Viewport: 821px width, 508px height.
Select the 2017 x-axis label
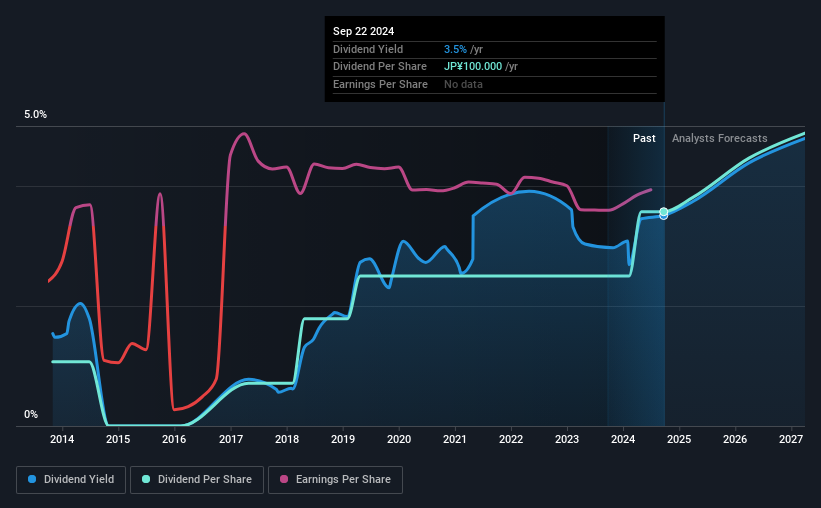point(230,439)
